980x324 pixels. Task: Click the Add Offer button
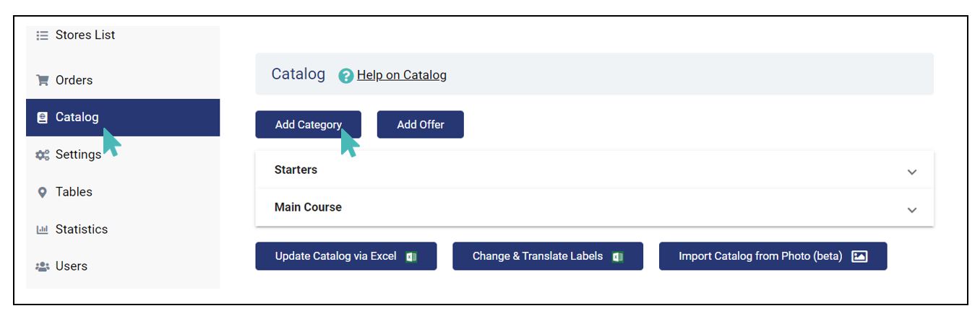pos(420,124)
